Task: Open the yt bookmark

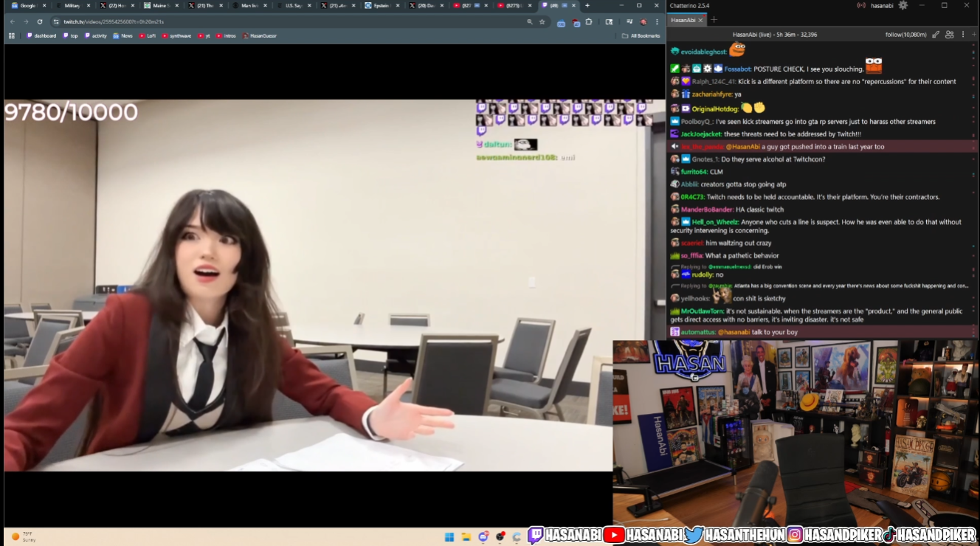Action: 204,35
